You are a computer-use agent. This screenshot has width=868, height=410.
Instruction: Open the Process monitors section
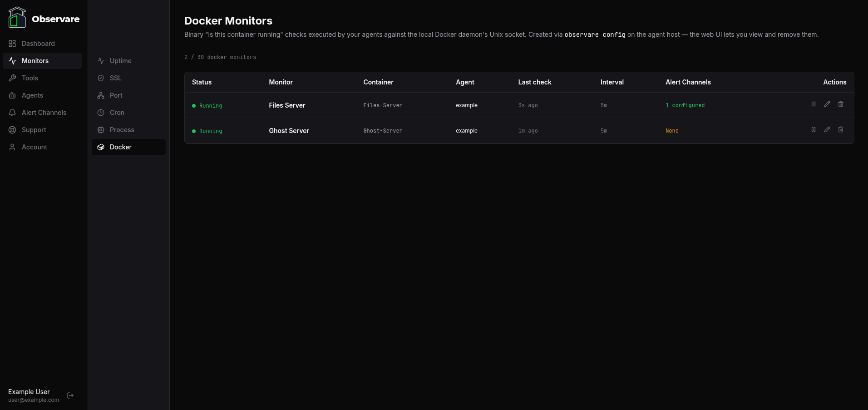[x=122, y=130]
